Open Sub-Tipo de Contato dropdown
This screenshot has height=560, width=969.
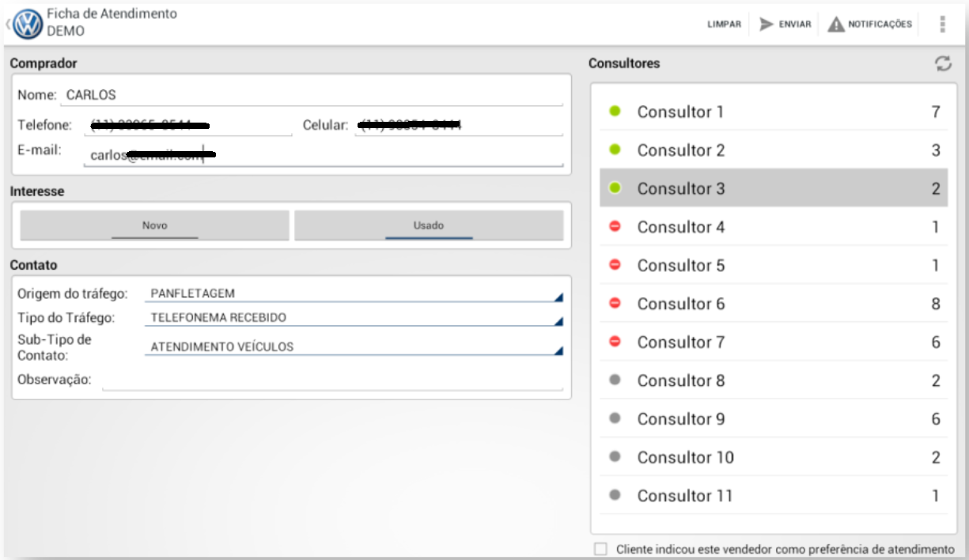coord(354,346)
